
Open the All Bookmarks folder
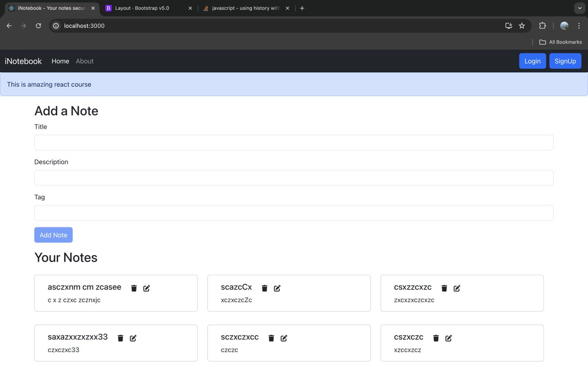tap(561, 42)
